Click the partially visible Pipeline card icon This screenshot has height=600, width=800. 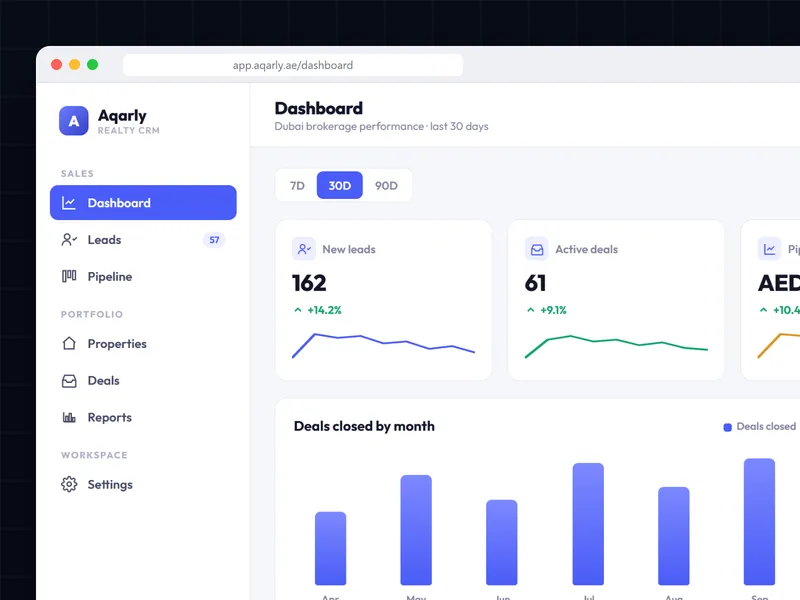[769, 249]
